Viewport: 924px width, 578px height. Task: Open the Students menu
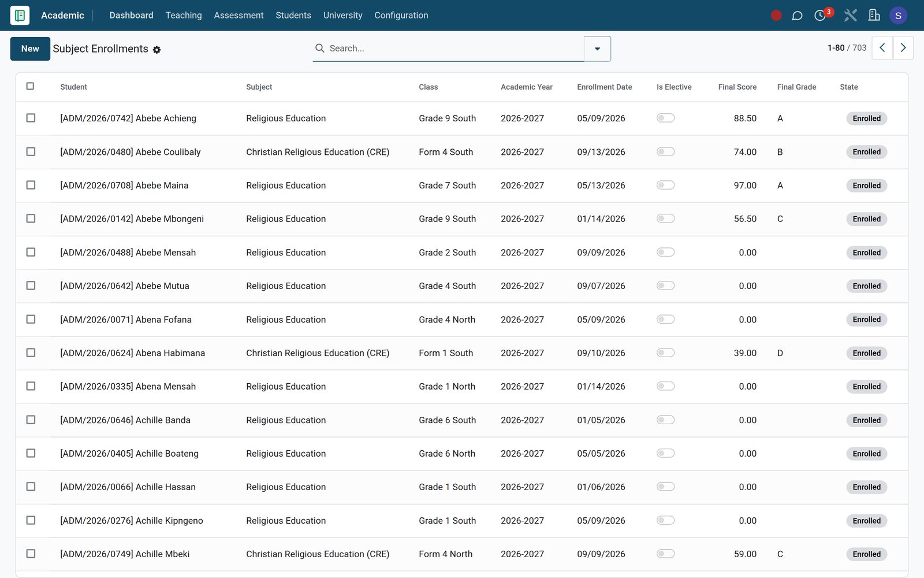pos(293,15)
